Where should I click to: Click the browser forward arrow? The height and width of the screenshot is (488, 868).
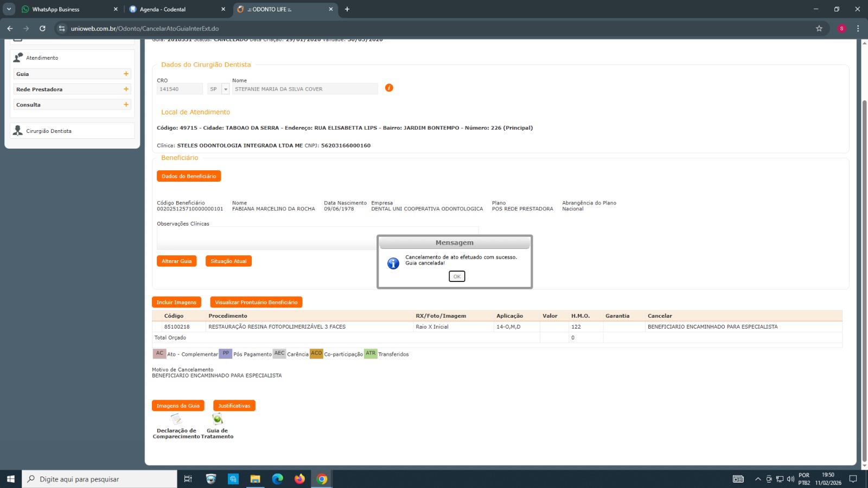[26, 28]
